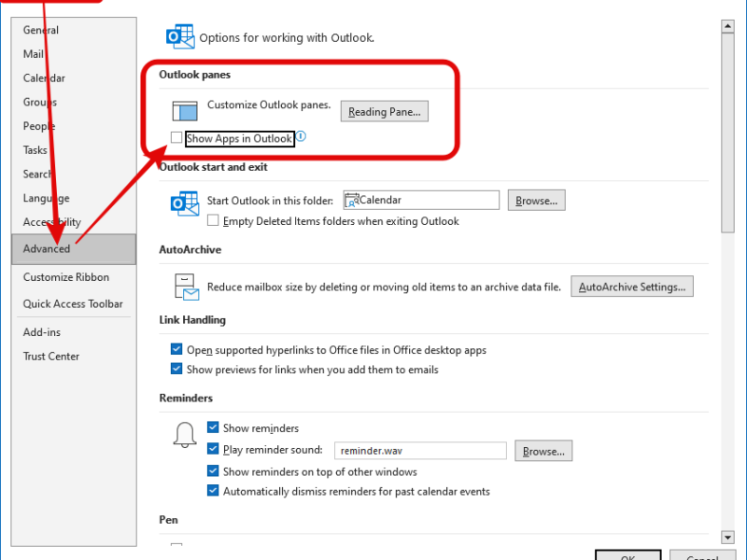Uncheck Open supported hyperlinks to Office files
The image size is (747, 560).
click(176, 349)
